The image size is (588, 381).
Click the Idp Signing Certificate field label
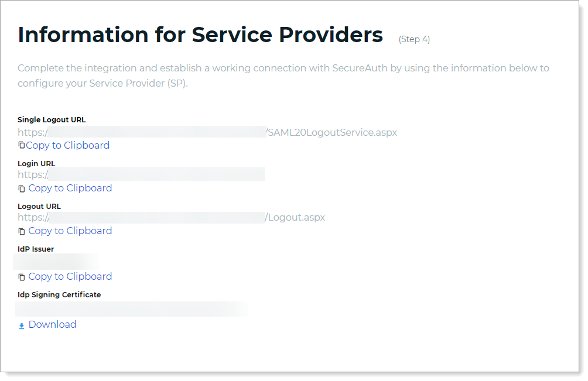click(59, 294)
